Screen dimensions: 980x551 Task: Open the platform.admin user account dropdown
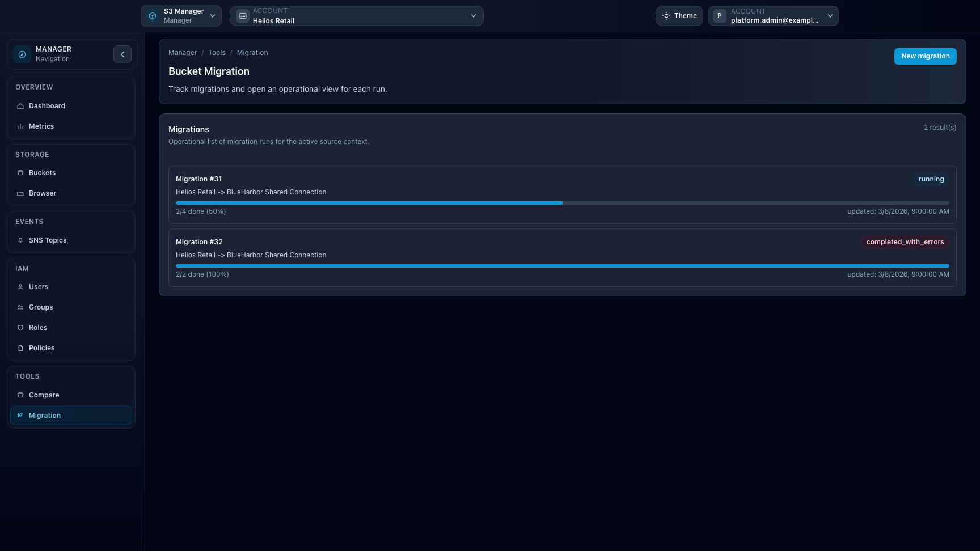coord(773,15)
